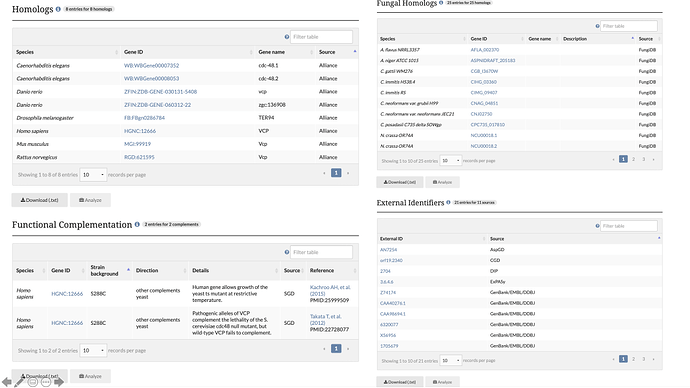Screen dimensions: 690x388
Task: Open Kachroo AH, et al. (2015) reference
Action: (330, 290)
